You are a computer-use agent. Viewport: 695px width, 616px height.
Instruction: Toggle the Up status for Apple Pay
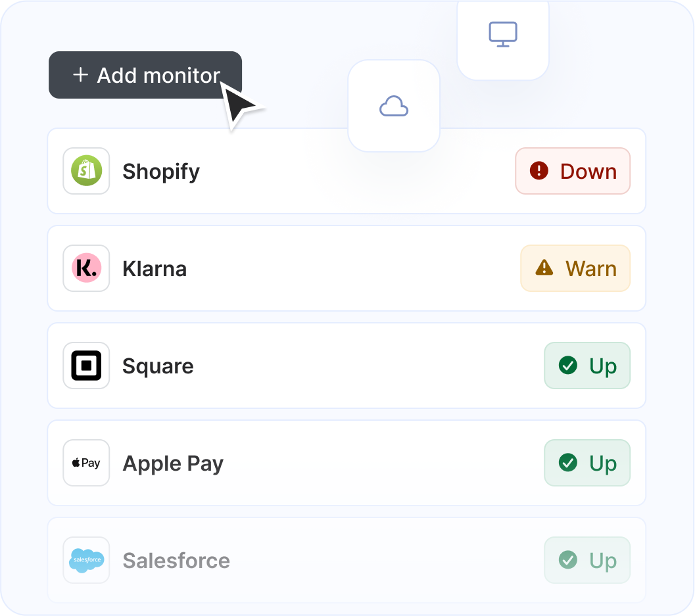(587, 463)
